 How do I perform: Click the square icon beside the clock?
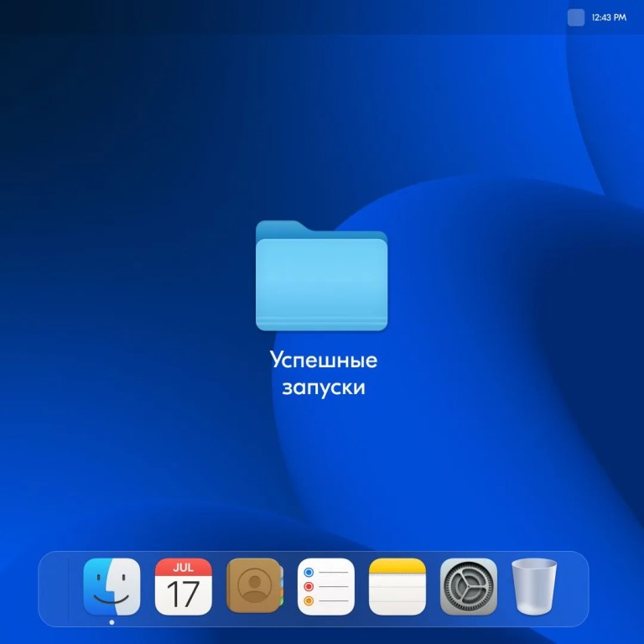pyautogui.click(x=576, y=18)
